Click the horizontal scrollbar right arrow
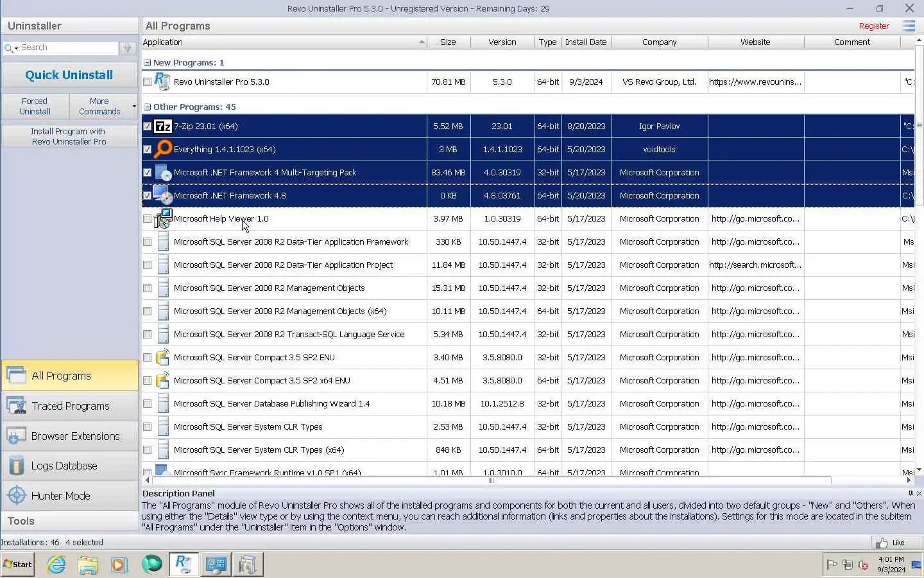This screenshot has height=578, width=924. 909,480
